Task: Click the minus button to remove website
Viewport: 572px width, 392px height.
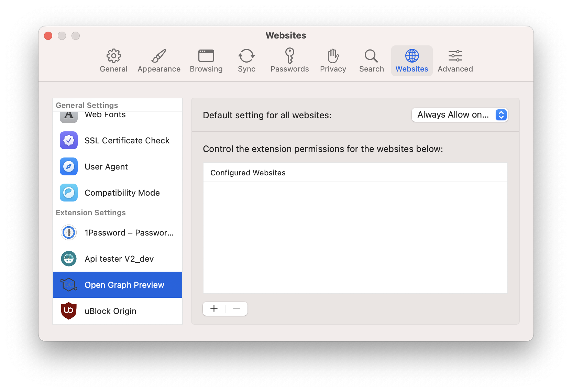Action: pyautogui.click(x=236, y=308)
